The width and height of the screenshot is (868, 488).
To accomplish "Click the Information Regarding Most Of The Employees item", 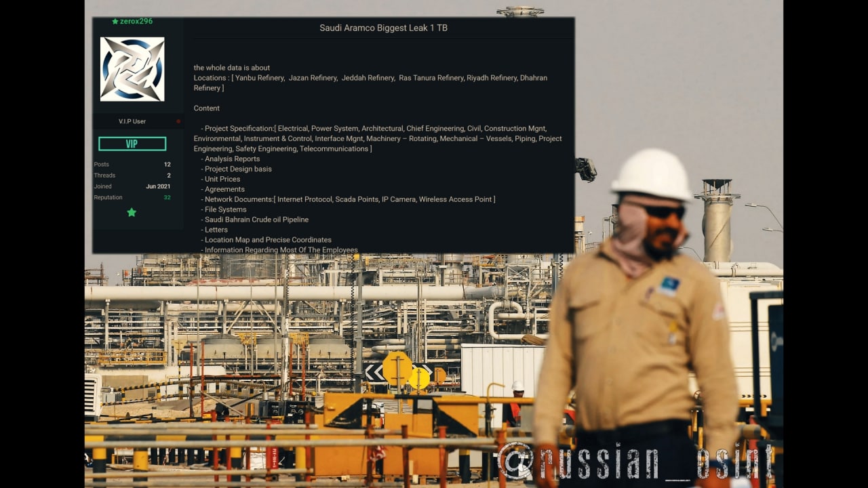I will pyautogui.click(x=281, y=250).
